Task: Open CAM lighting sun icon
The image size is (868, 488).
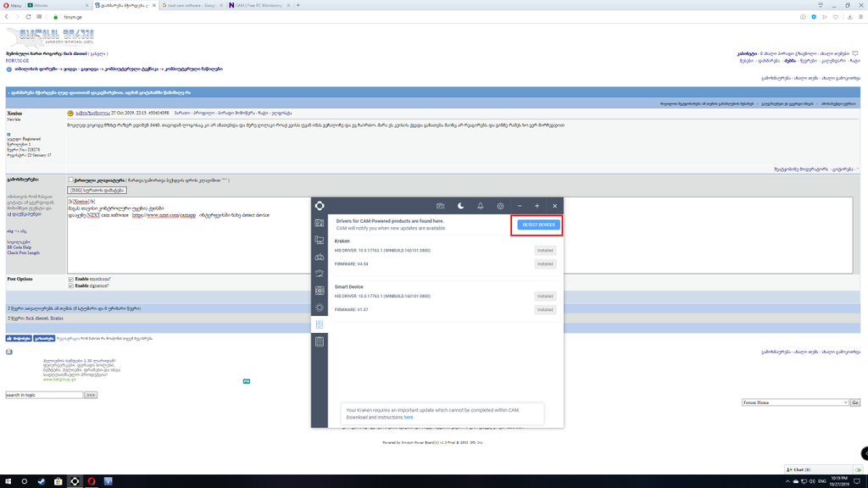Action: [x=320, y=308]
